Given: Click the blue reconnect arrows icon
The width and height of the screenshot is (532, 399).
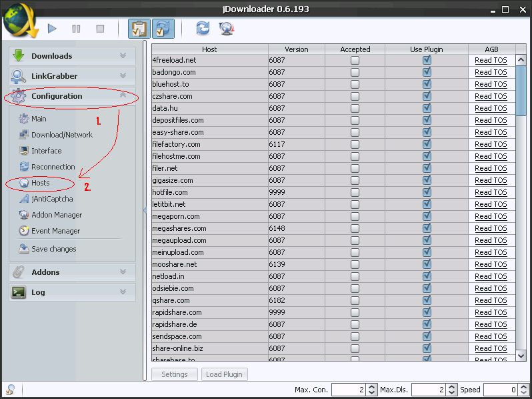Looking at the screenshot, I should 203,28.
